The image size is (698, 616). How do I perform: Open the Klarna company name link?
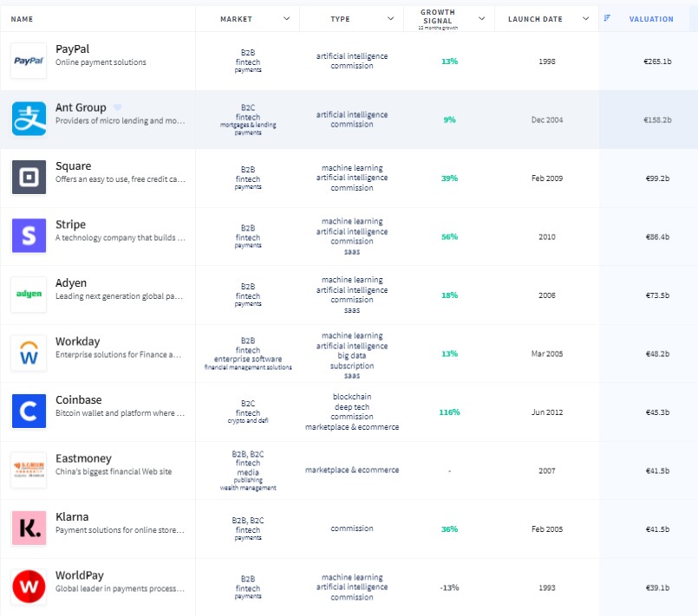[72, 517]
